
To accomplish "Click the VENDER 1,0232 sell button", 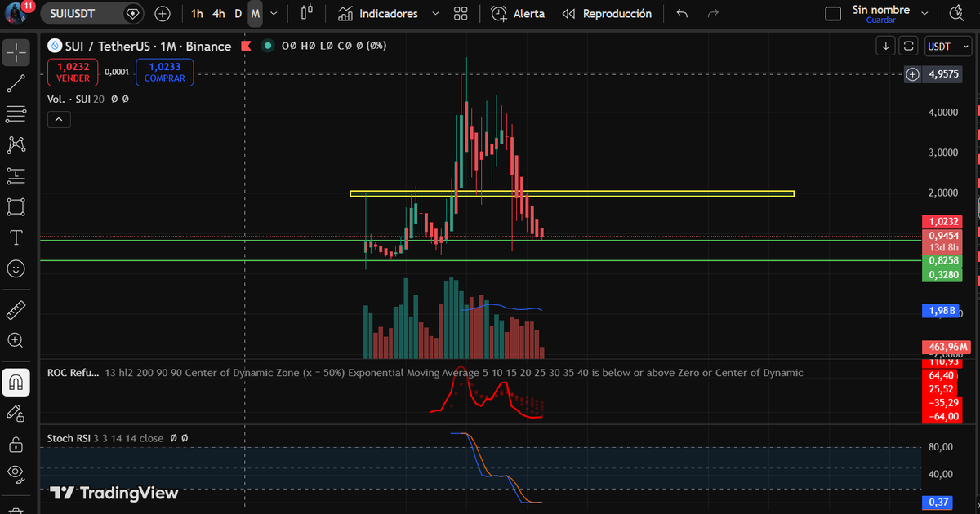I will coord(73,72).
